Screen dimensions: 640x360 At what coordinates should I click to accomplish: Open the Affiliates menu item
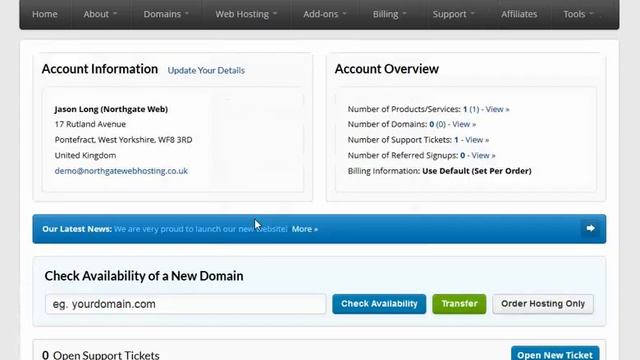tap(519, 14)
